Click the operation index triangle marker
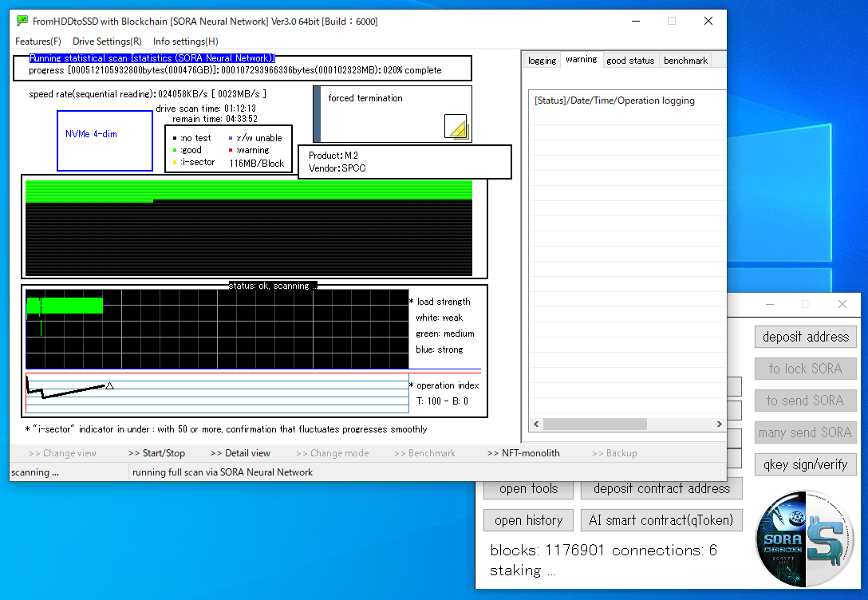Image resolution: width=868 pixels, height=600 pixels. tap(109, 386)
